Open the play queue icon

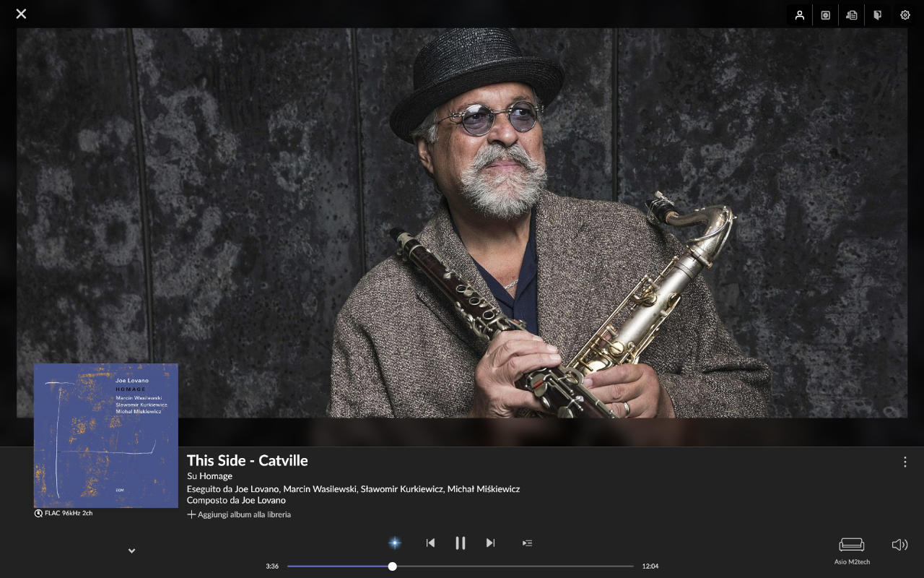click(527, 543)
